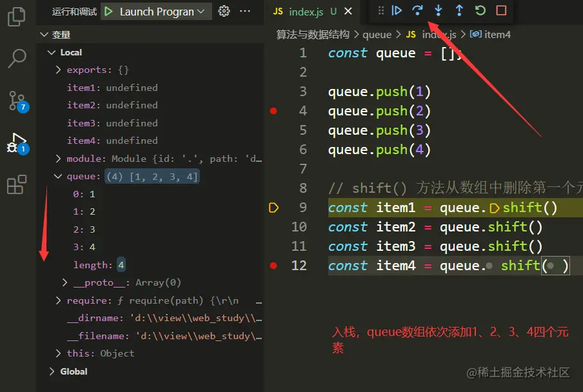This screenshot has width=583, height=392.
Task: Stop debugging with red square
Action: (x=501, y=10)
